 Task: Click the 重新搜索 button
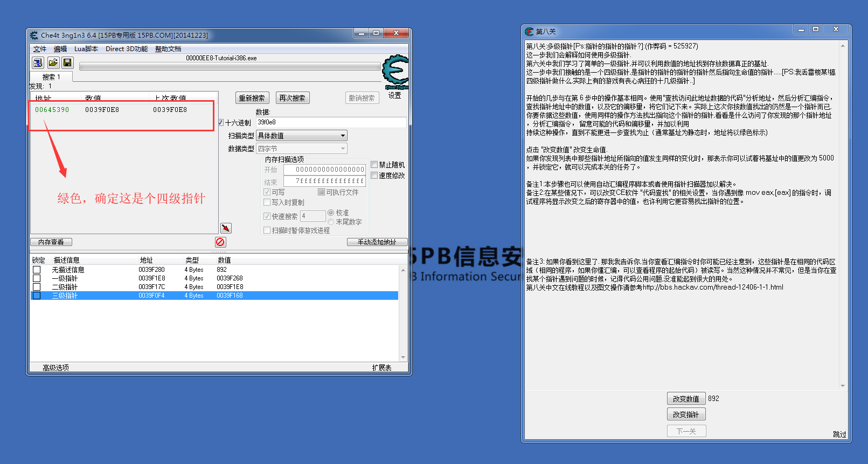click(252, 98)
